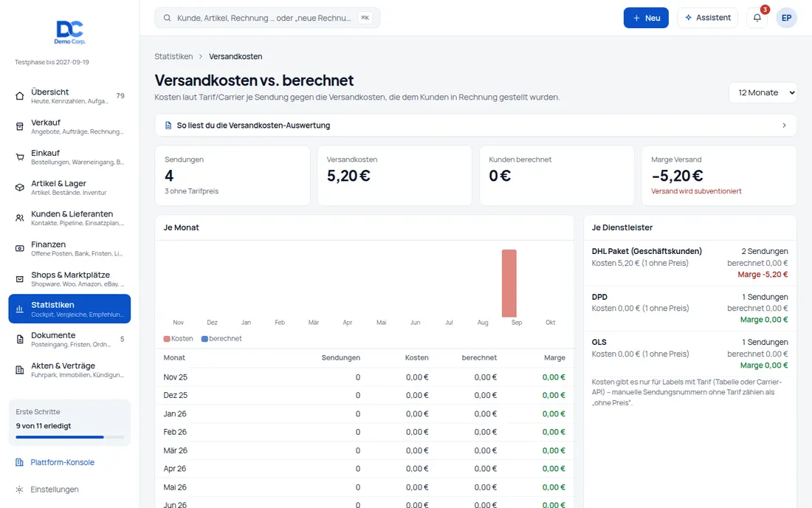Click the Statistiken bar chart icon

pyautogui.click(x=20, y=309)
